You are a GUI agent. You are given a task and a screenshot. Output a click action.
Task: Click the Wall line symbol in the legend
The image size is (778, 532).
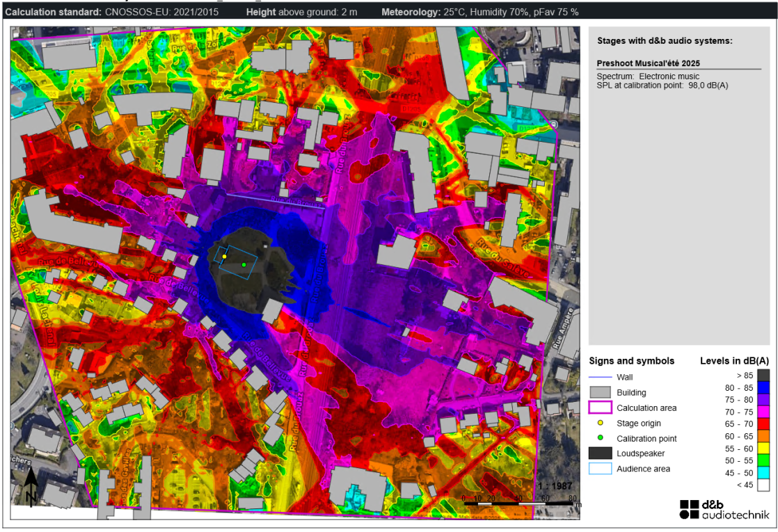click(x=599, y=377)
